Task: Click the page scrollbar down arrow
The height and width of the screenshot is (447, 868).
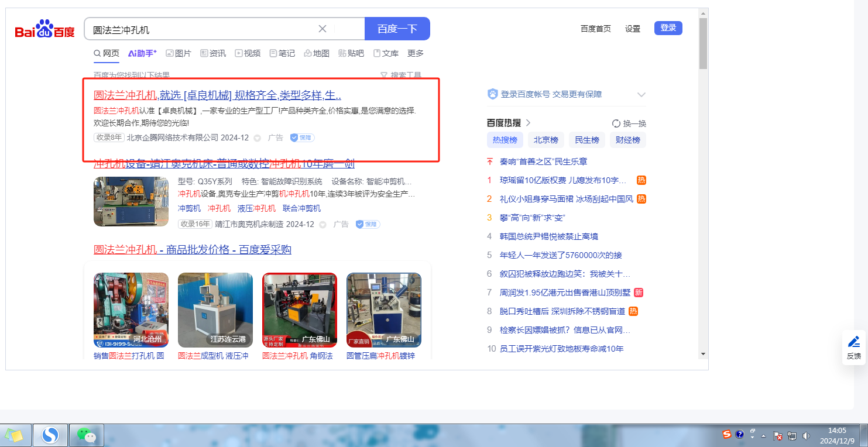Action: [704, 354]
